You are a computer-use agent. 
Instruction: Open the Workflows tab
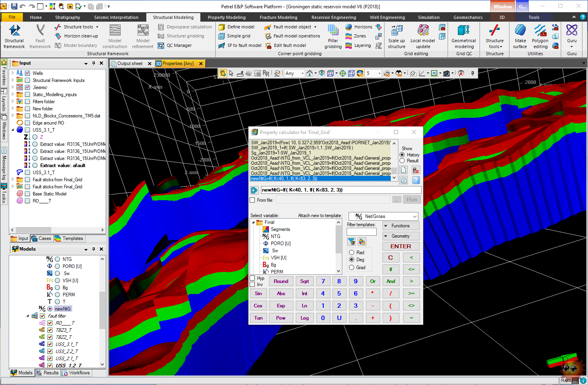pyautogui.click(x=76, y=373)
